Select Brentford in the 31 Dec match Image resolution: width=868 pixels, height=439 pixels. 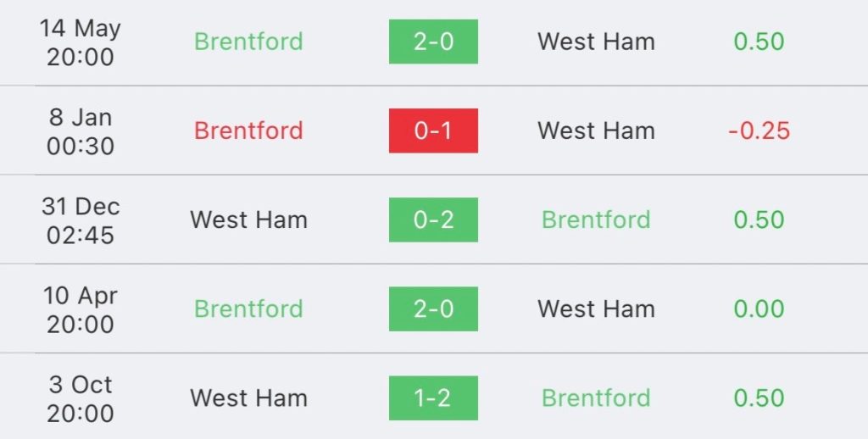click(x=596, y=219)
